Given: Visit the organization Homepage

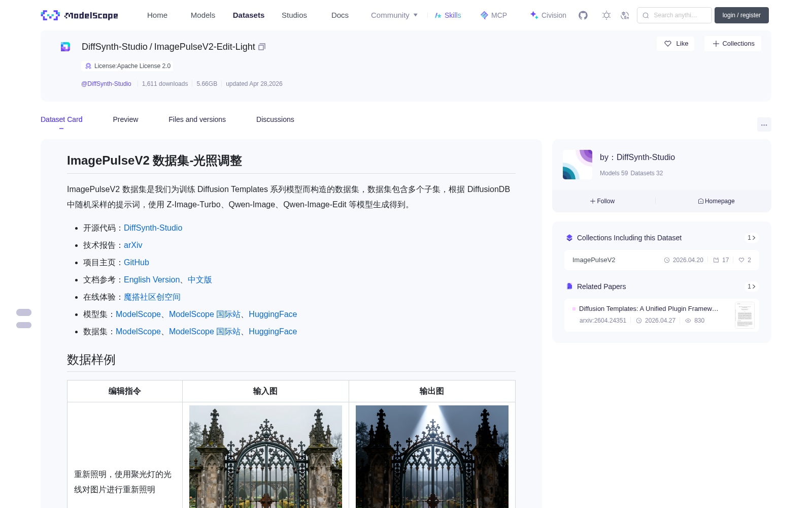Looking at the screenshot, I should pos(716,201).
